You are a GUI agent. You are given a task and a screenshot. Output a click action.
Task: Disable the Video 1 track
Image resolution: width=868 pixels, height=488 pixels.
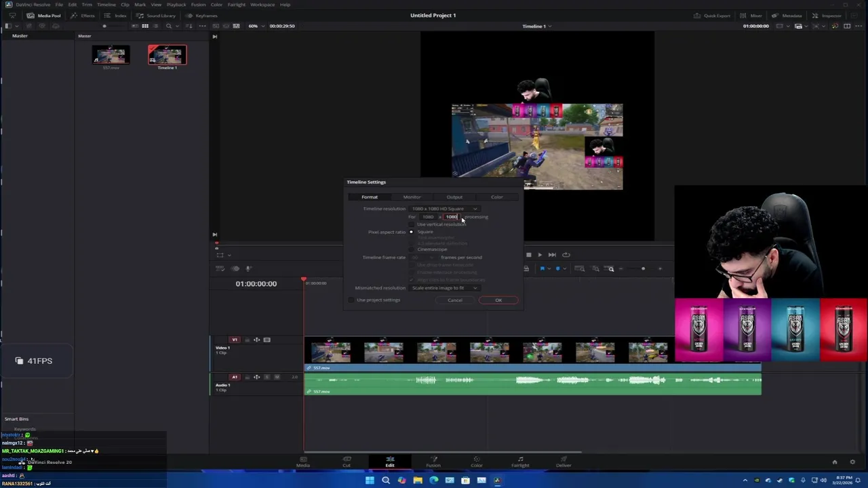click(267, 340)
